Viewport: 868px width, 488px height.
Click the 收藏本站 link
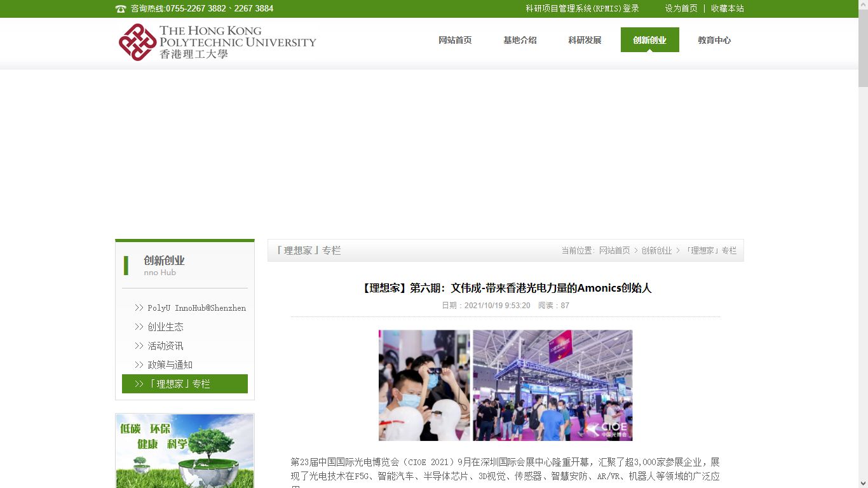[x=727, y=9]
